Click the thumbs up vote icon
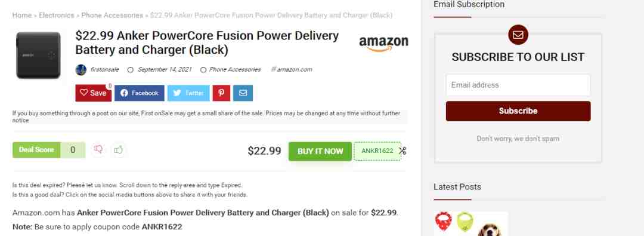Viewport: 644px width, 236px height. (119, 149)
